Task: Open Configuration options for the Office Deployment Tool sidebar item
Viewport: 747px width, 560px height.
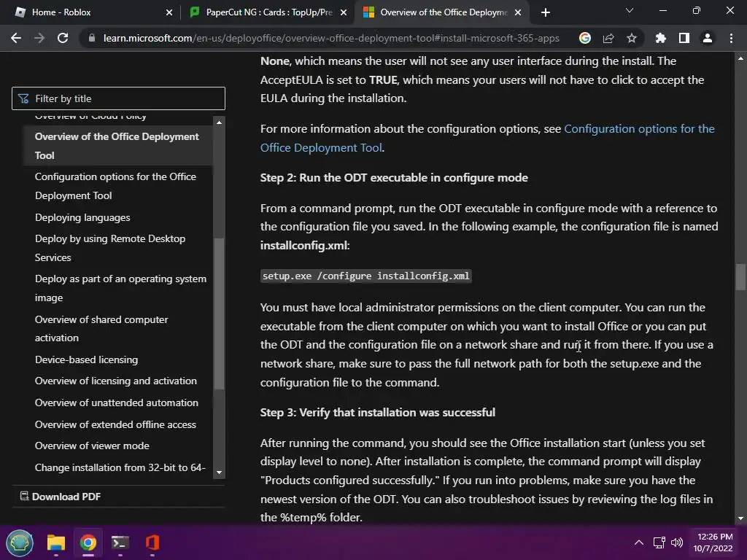Action: coord(115,186)
